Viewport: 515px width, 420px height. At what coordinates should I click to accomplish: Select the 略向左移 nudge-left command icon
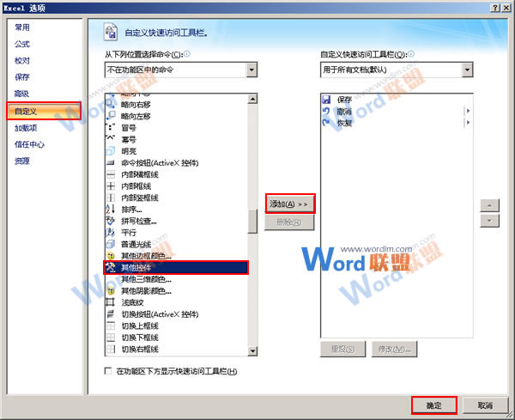(x=111, y=116)
